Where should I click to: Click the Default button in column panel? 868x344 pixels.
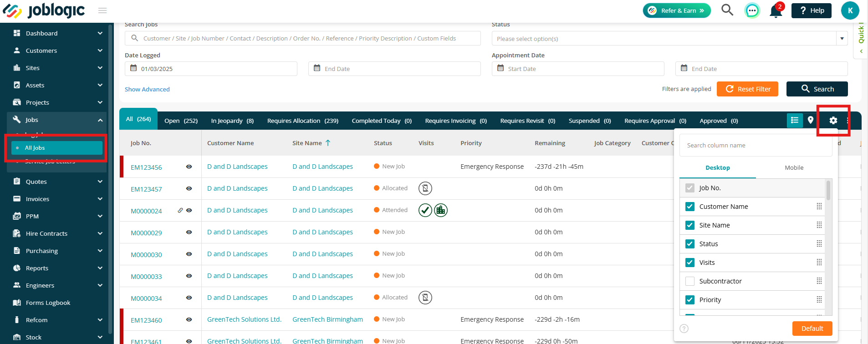pyautogui.click(x=812, y=329)
